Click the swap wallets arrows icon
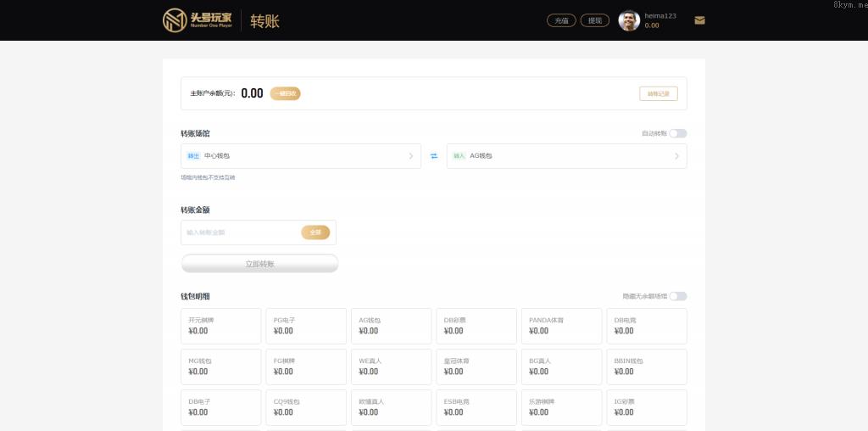868x431 pixels. pyautogui.click(x=434, y=156)
